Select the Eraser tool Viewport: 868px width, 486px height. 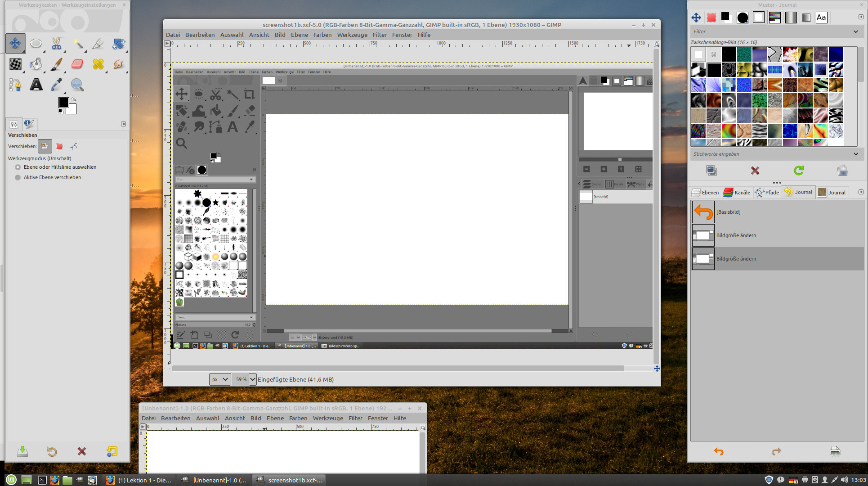(77, 64)
